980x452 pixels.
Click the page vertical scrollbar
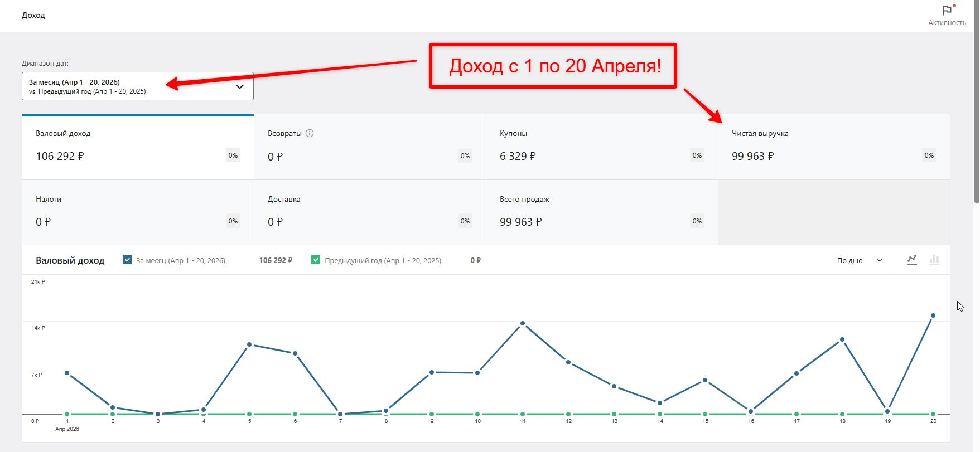[x=976, y=101]
